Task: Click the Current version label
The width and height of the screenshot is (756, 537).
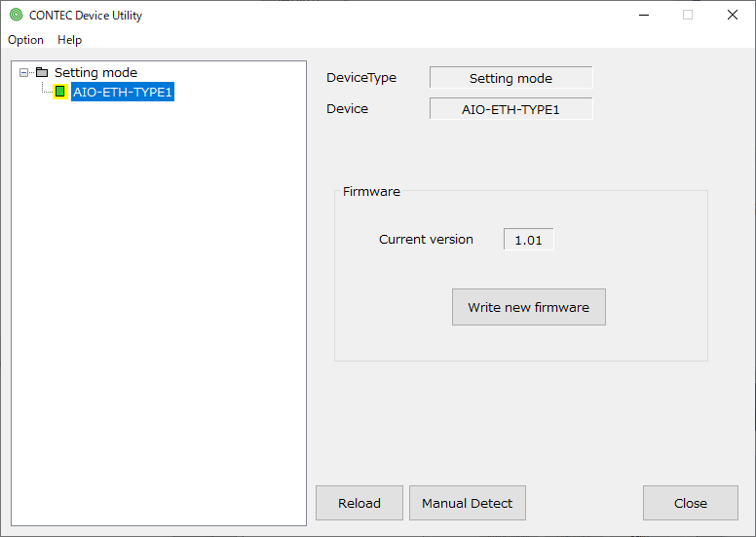Action: pyautogui.click(x=426, y=240)
